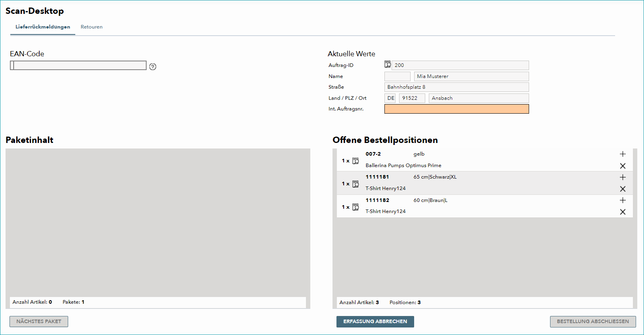Screen dimensions: 644x335
Task: Open the Retouren tab
Action: pyautogui.click(x=92, y=27)
